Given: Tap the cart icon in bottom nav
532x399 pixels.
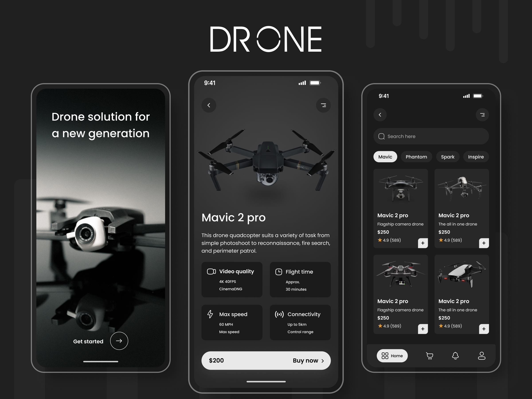Looking at the screenshot, I should [429, 355].
